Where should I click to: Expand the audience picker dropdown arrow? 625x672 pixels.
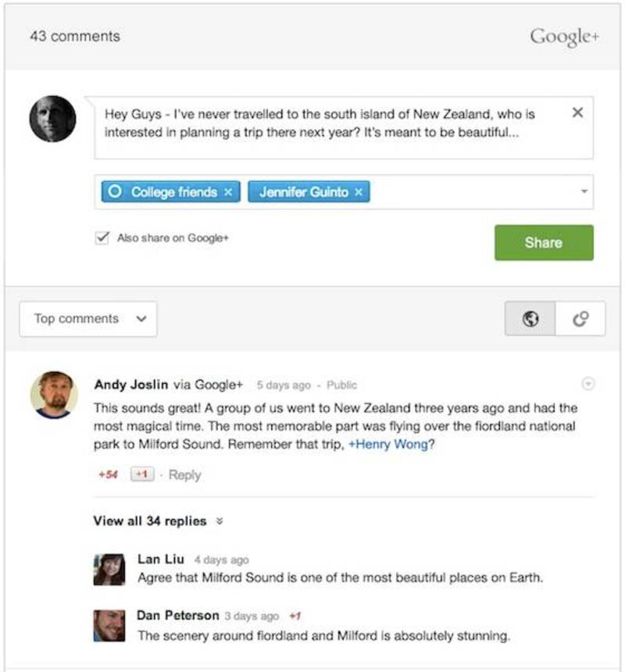(x=584, y=191)
